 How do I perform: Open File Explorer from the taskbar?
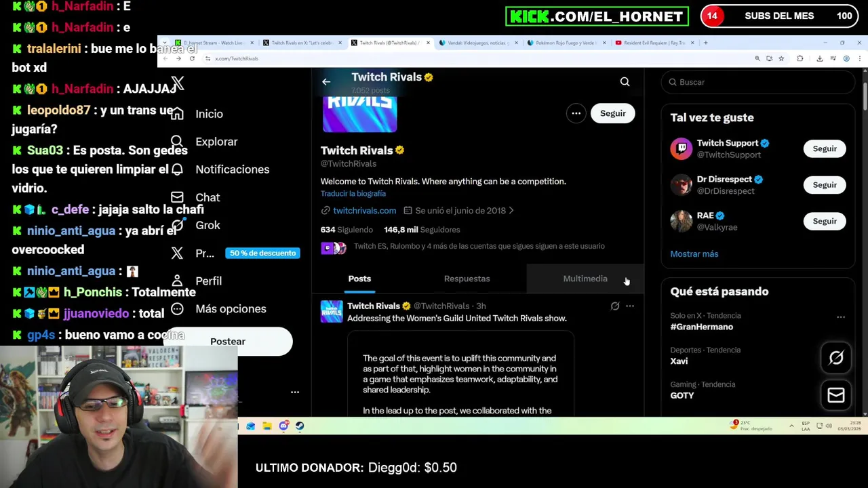click(267, 426)
